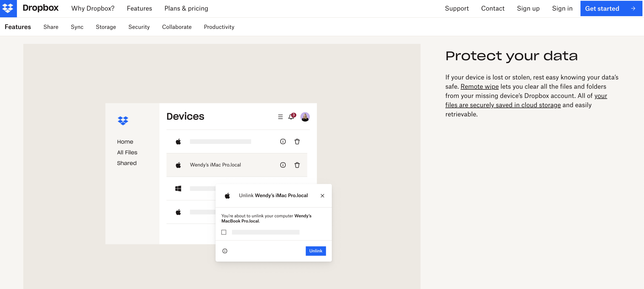Open the user profile avatar
This screenshot has height=289, width=644.
coord(305,117)
